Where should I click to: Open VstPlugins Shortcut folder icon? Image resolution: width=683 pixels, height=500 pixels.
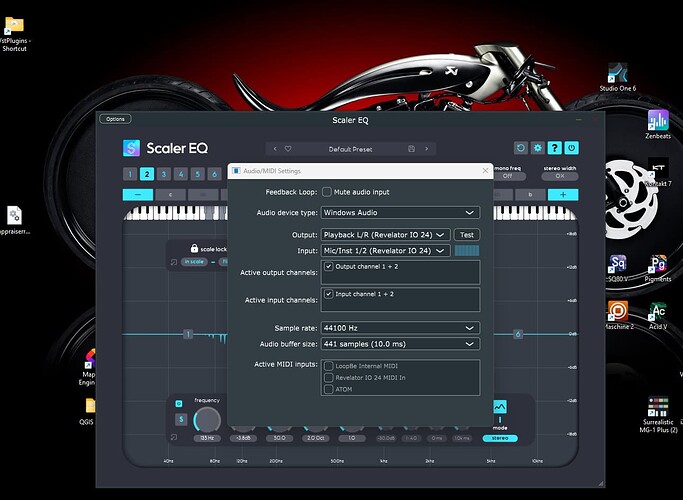[14, 34]
